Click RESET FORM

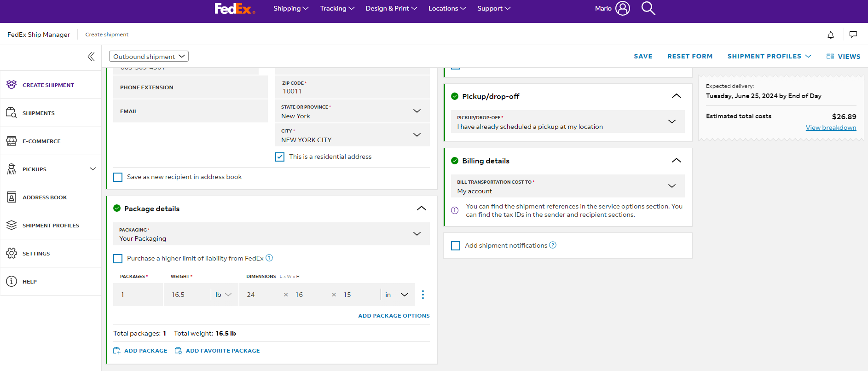(x=690, y=56)
